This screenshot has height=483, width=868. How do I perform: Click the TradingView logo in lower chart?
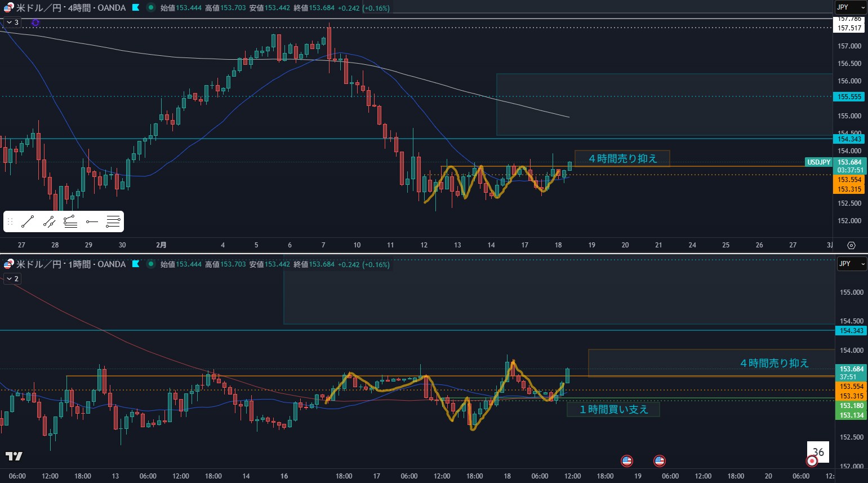pos(14,456)
